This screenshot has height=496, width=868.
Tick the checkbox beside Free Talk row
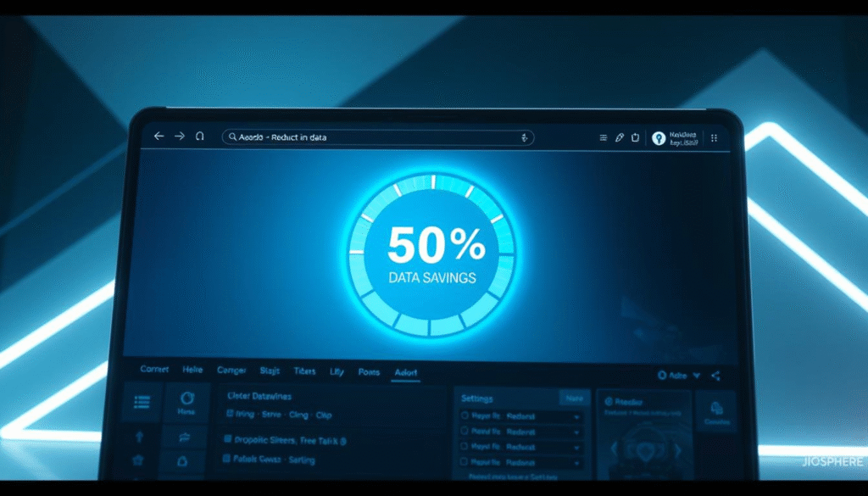pyautogui.click(x=226, y=440)
